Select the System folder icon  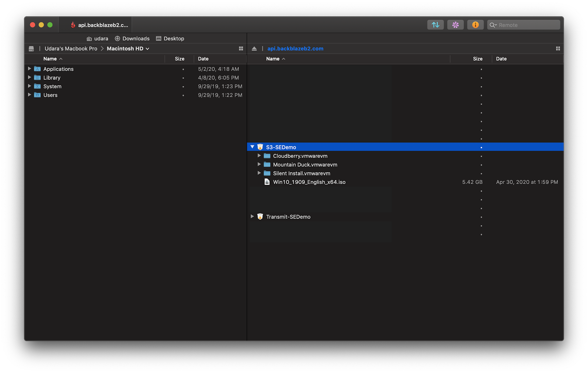37,86
